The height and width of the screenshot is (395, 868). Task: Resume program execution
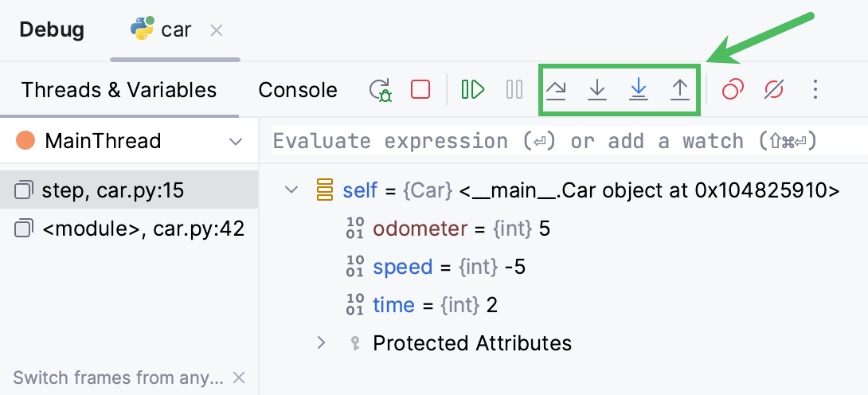point(473,90)
